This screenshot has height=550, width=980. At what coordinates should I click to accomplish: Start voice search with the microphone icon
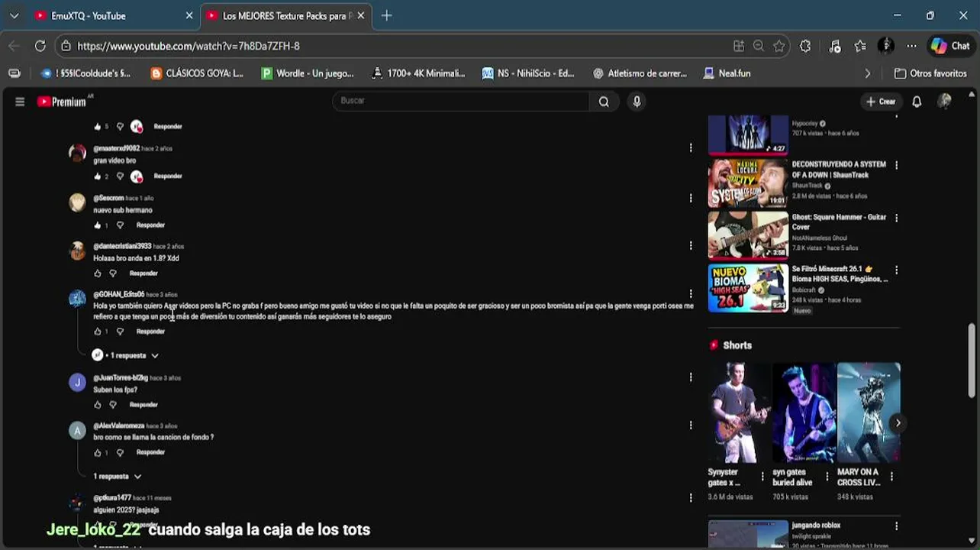(637, 102)
